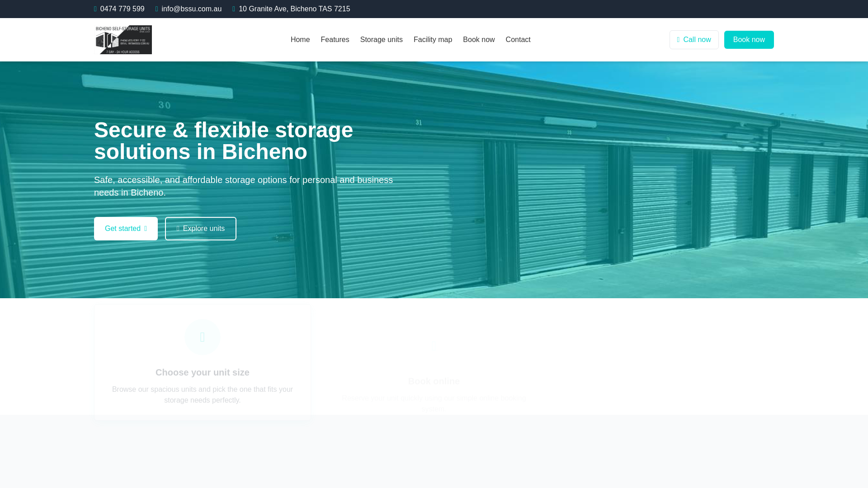Click the Get started button
Screen dimensions: 868x488
point(126,229)
